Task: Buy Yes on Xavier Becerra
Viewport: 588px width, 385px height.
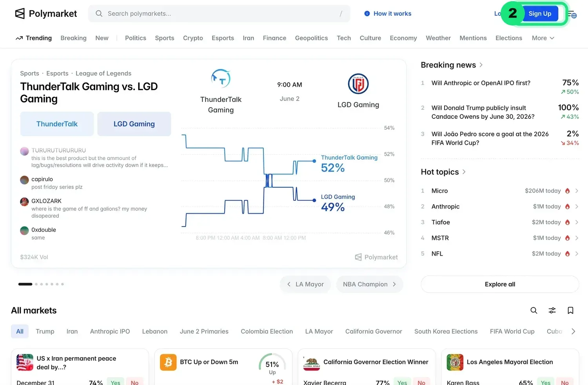Action: (x=402, y=382)
